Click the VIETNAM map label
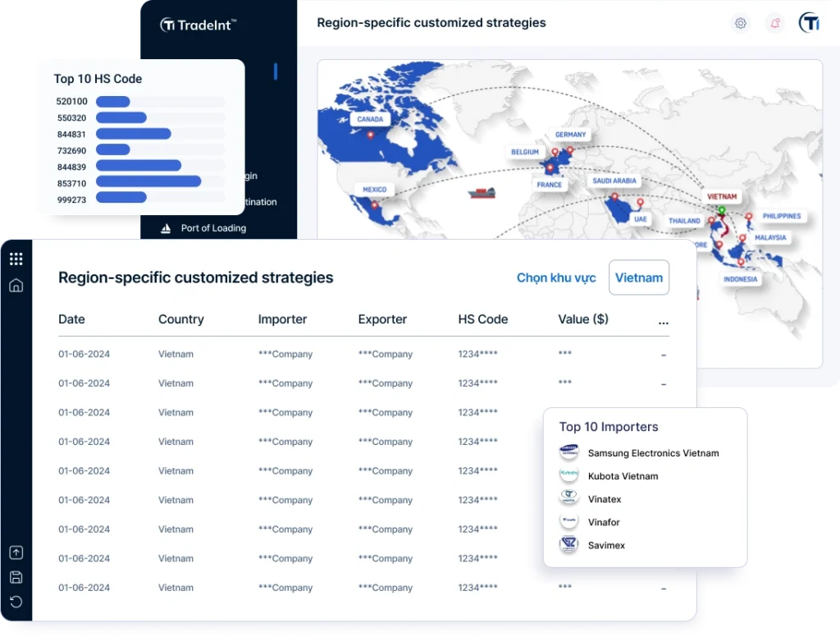 click(x=722, y=196)
